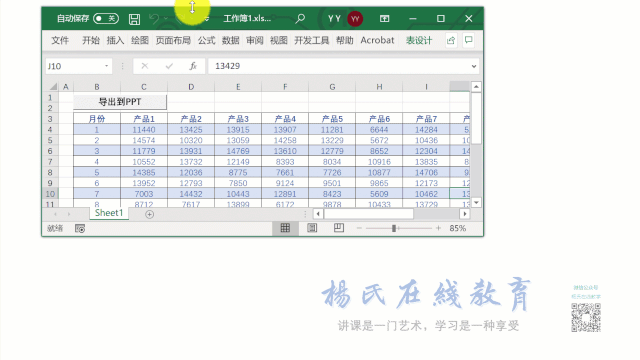Image resolution: width=640 pixels, height=360 pixels.
Task: Click the zoom out minus icon
Action: tap(359, 228)
